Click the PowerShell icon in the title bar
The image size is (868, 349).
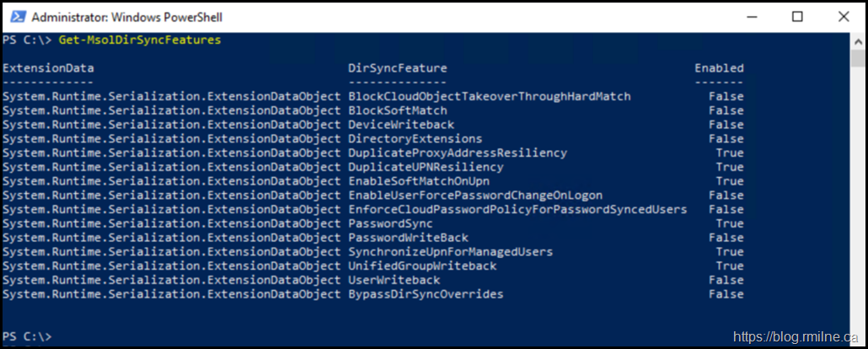click(16, 17)
